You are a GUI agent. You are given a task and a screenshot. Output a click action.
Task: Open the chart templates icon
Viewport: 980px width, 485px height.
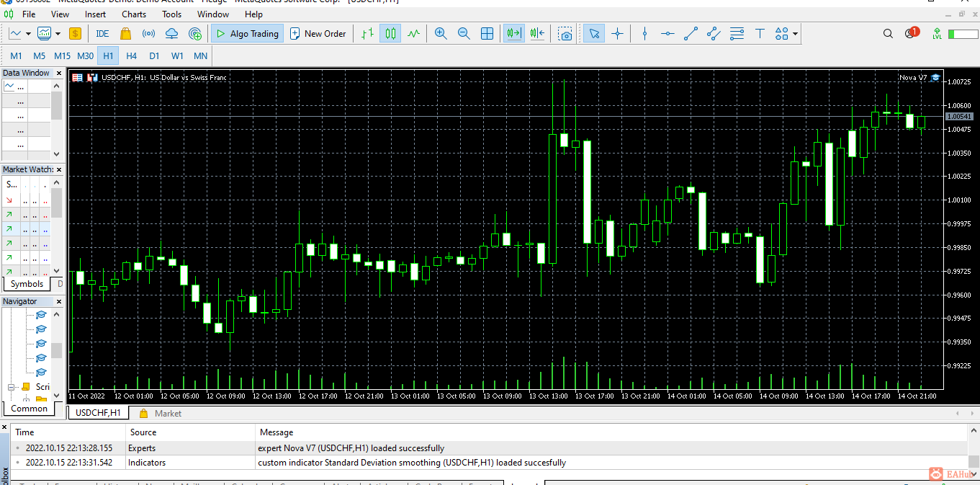click(45, 33)
